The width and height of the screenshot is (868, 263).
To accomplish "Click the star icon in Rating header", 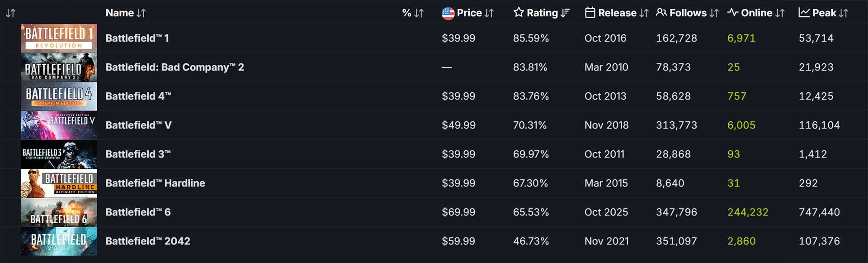I will (x=519, y=12).
